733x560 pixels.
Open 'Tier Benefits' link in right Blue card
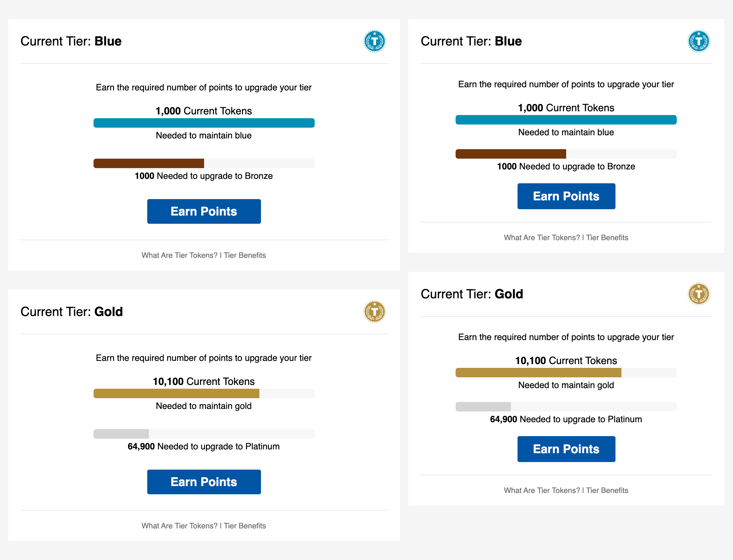click(607, 238)
